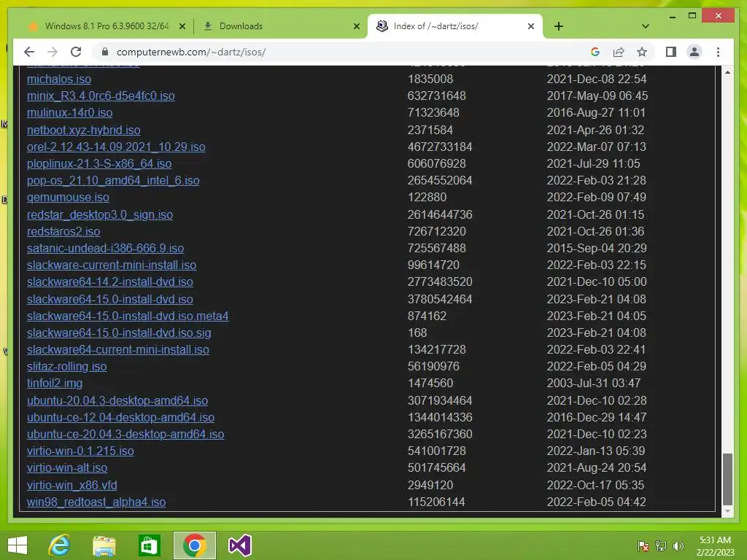
Task: Download ubuntu-20.04.3-desktop-amd64.iso
Action: tap(117, 400)
